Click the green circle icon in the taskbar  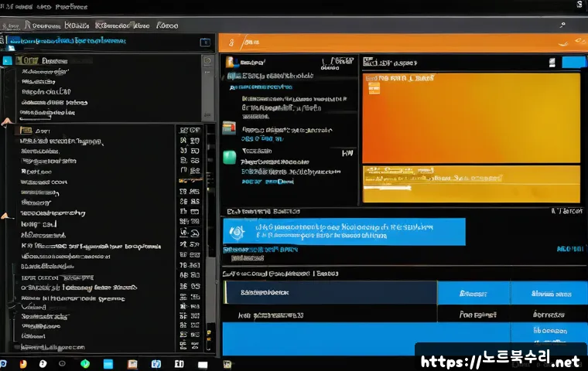(x=87, y=363)
